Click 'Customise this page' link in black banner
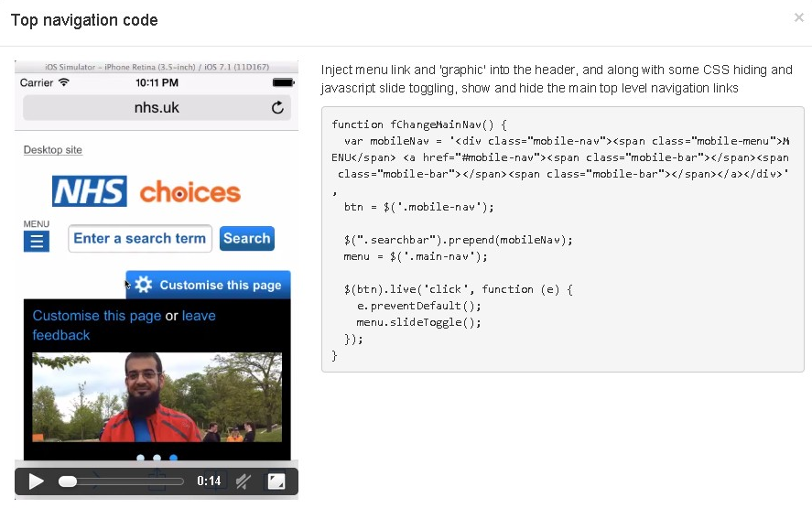 (x=97, y=316)
